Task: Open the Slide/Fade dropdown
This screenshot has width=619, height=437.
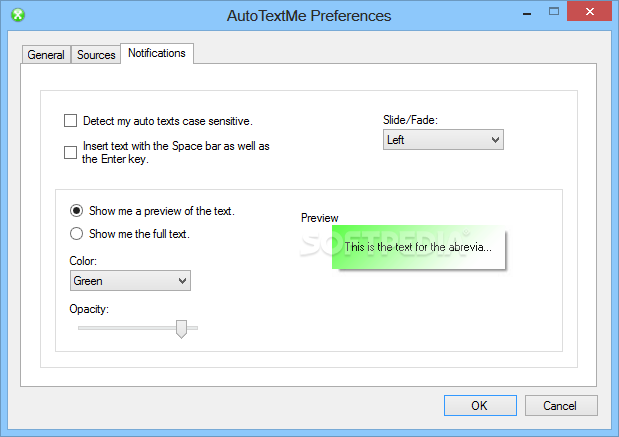Action: (x=443, y=140)
